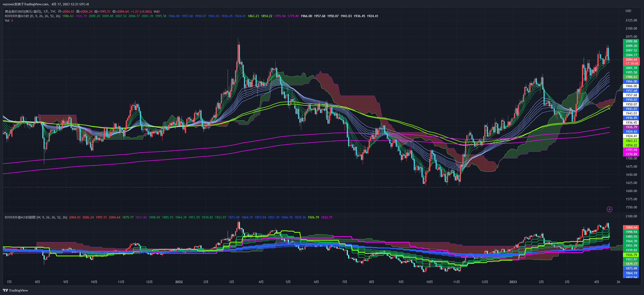
Task: Click the 17:38:06 countdown label on the price axis
Action: pyautogui.click(x=632, y=63)
